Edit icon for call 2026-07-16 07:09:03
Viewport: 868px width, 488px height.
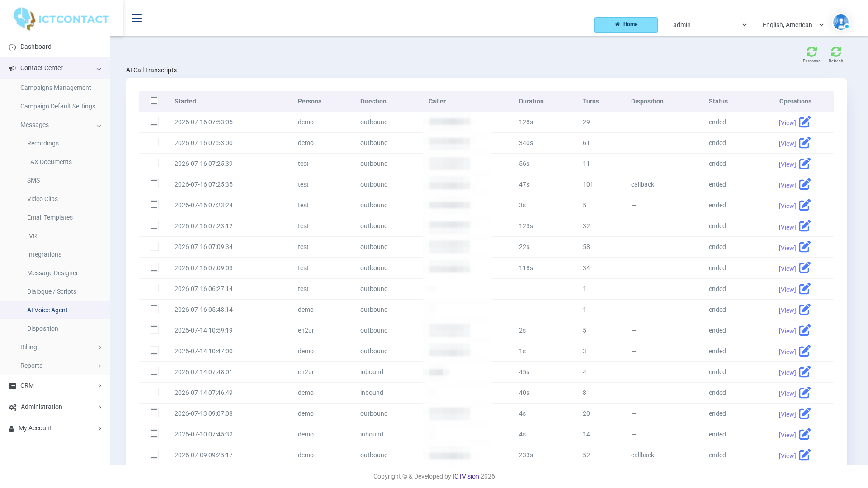pos(805,267)
